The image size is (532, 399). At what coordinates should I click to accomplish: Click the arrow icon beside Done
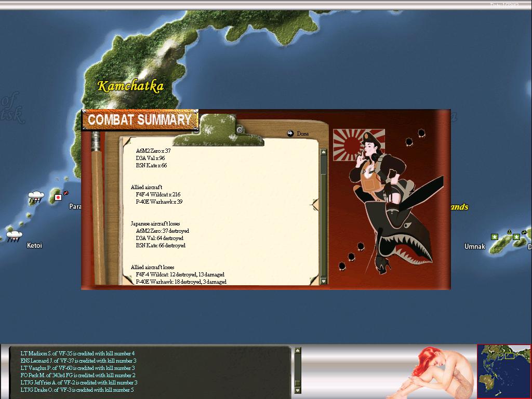(290, 134)
